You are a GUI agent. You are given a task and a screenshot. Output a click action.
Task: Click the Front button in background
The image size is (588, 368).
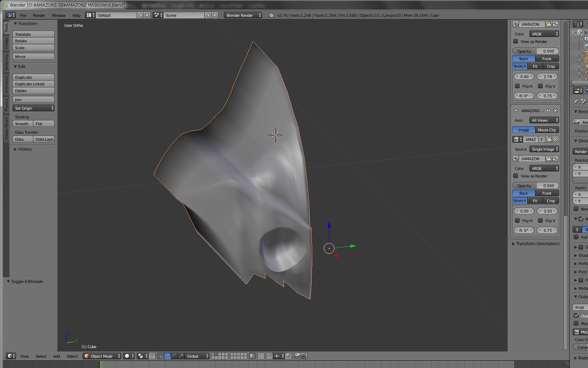coord(547,59)
